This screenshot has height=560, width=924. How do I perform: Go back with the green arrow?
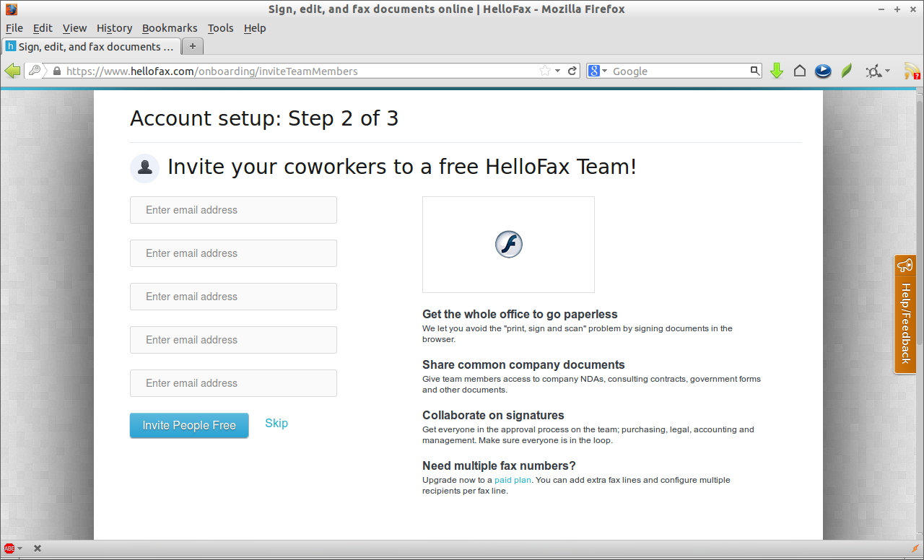click(12, 71)
